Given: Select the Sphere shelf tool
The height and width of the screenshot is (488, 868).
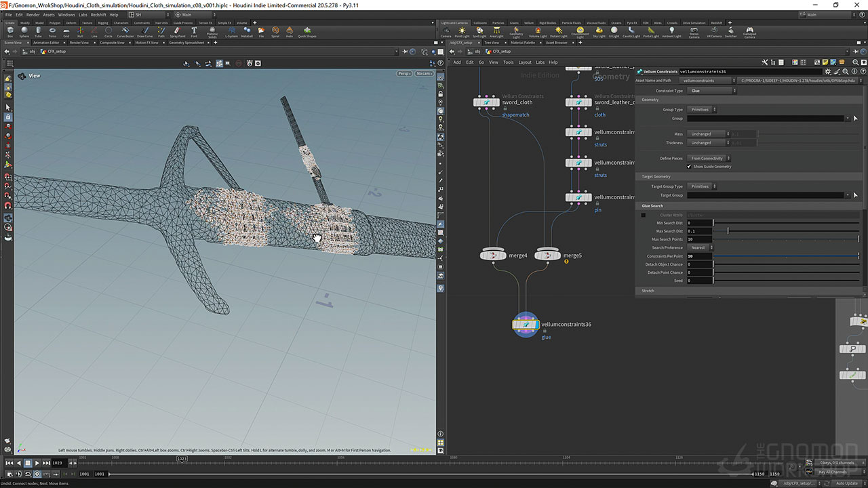Looking at the screenshot, I should 24,30.
